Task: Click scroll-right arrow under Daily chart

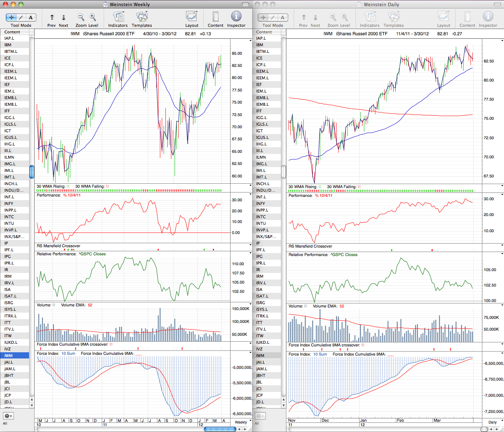Action: pyautogui.click(x=496, y=429)
